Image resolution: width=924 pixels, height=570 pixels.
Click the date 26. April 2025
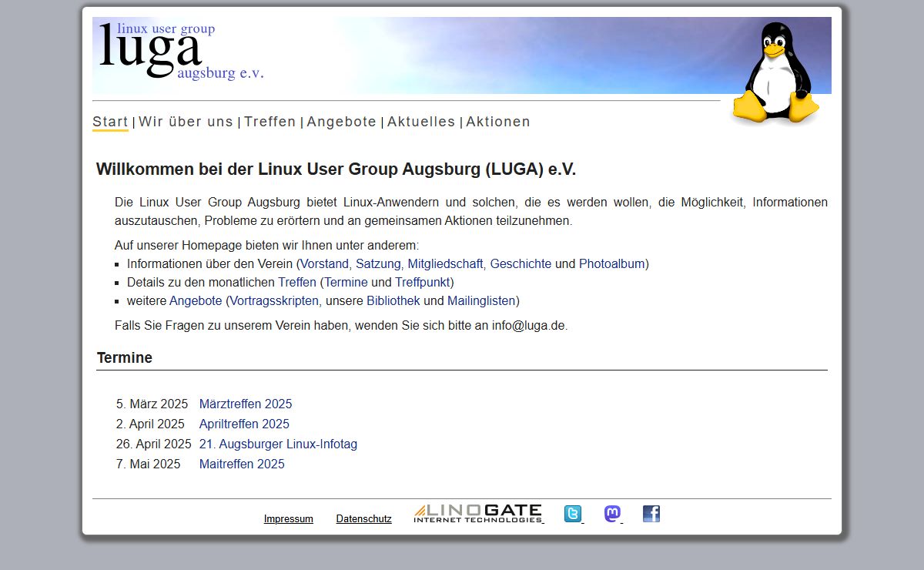(x=154, y=444)
